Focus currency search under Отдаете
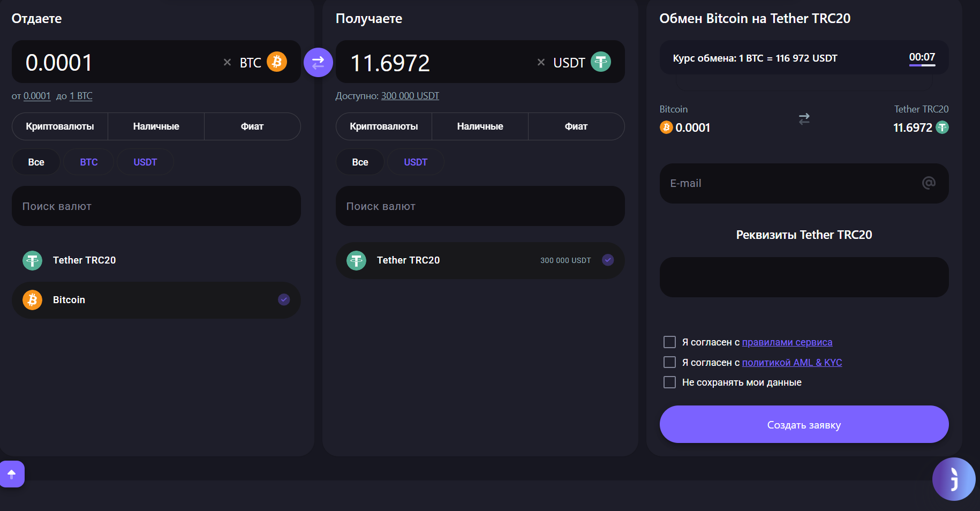This screenshot has height=511, width=980. click(156, 206)
